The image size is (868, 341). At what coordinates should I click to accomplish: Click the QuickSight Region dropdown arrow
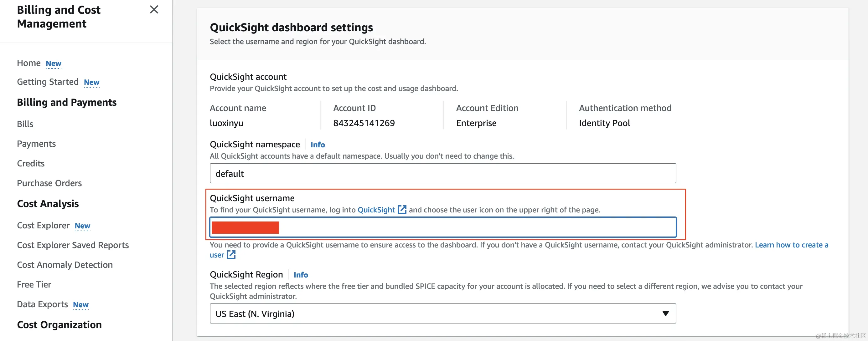click(665, 313)
